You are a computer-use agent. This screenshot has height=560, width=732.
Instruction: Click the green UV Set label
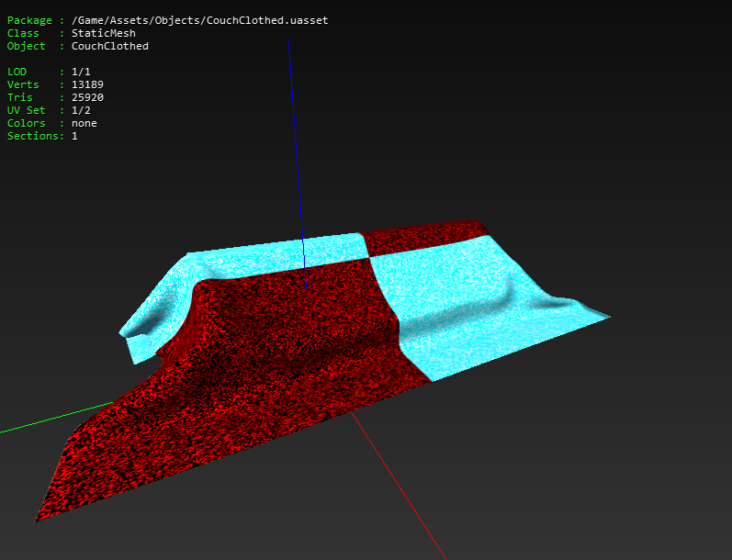point(26,110)
